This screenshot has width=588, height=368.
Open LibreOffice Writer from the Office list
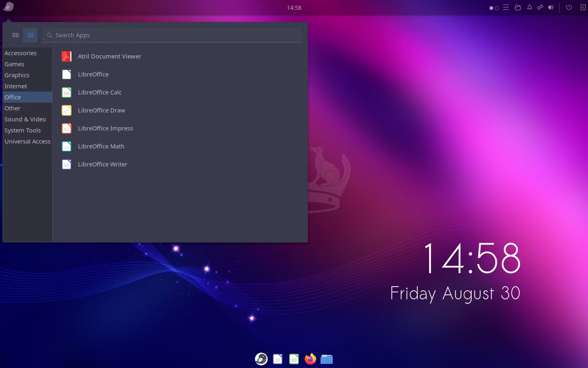pyautogui.click(x=102, y=164)
